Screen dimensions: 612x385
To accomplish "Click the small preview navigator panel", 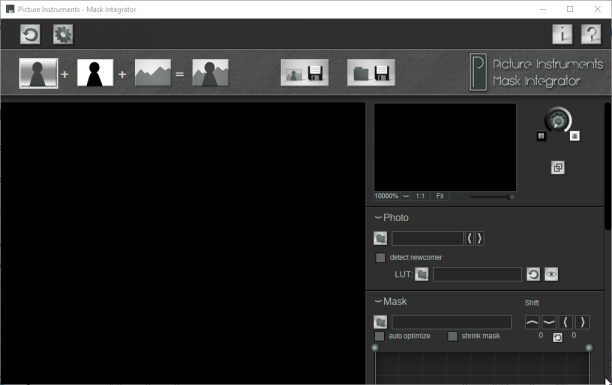I will point(445,147).
